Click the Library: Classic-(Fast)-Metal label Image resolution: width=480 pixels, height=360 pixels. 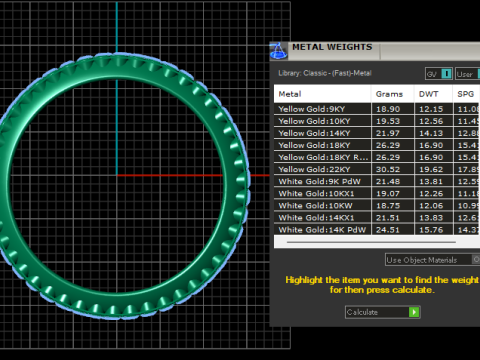click(325, 73)
